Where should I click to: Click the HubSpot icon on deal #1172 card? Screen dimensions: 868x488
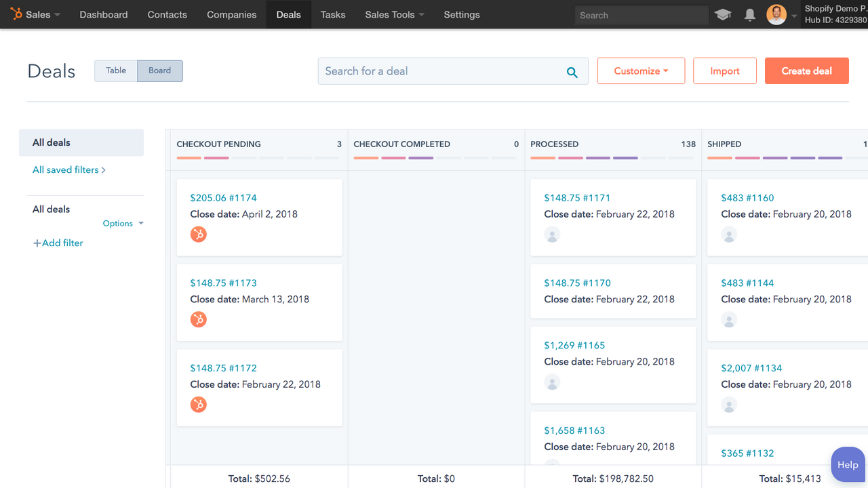198,405
